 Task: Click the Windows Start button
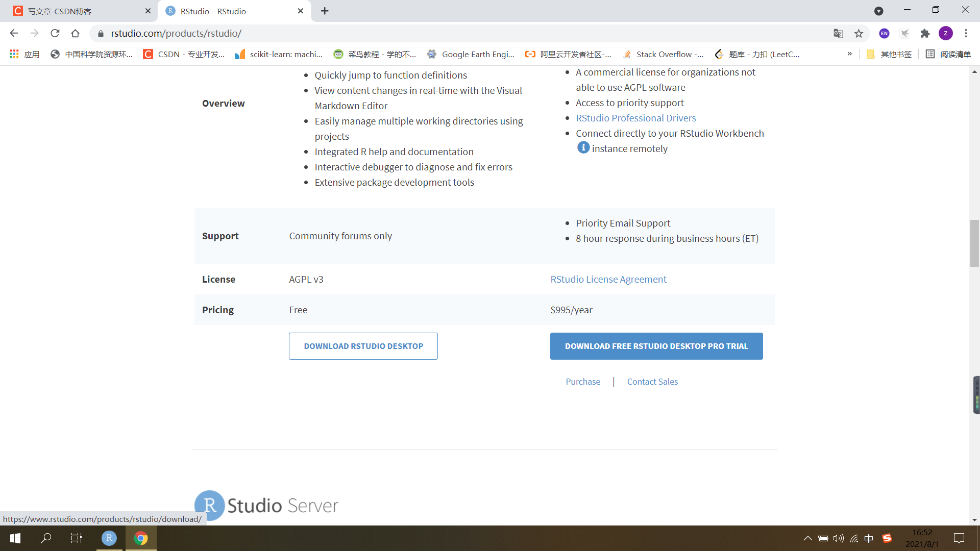(x=15, y=538)
